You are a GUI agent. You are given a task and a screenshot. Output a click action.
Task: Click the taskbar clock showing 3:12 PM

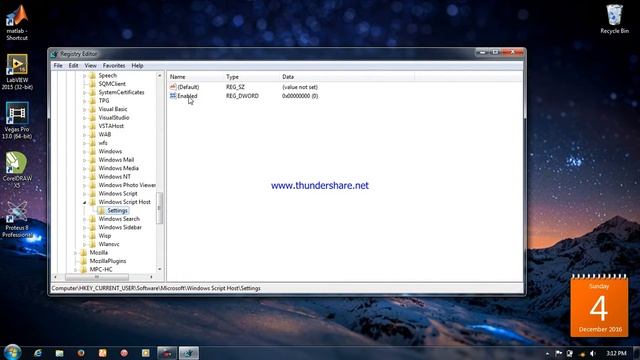pos(616,353)
